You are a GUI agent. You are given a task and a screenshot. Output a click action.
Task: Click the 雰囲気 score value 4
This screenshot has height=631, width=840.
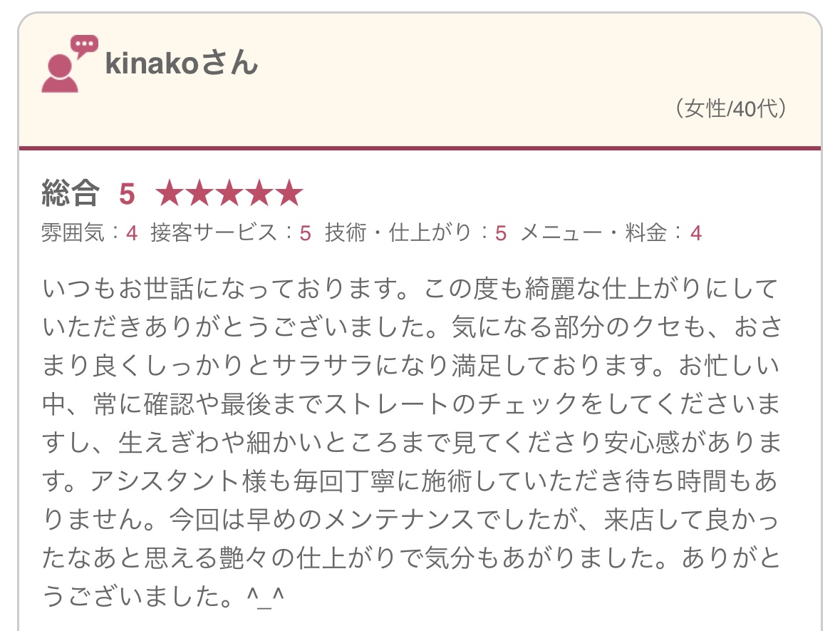[x=131, y=233]
